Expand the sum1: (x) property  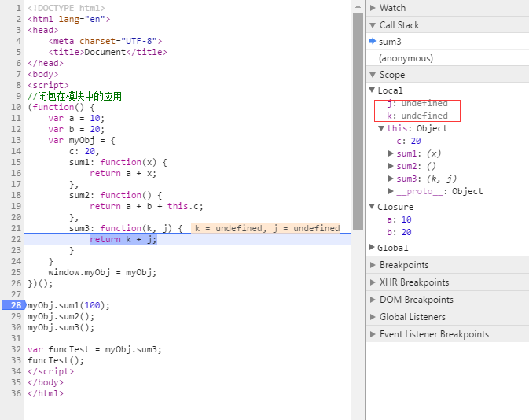pyautogui.click(x=391, y=153)
